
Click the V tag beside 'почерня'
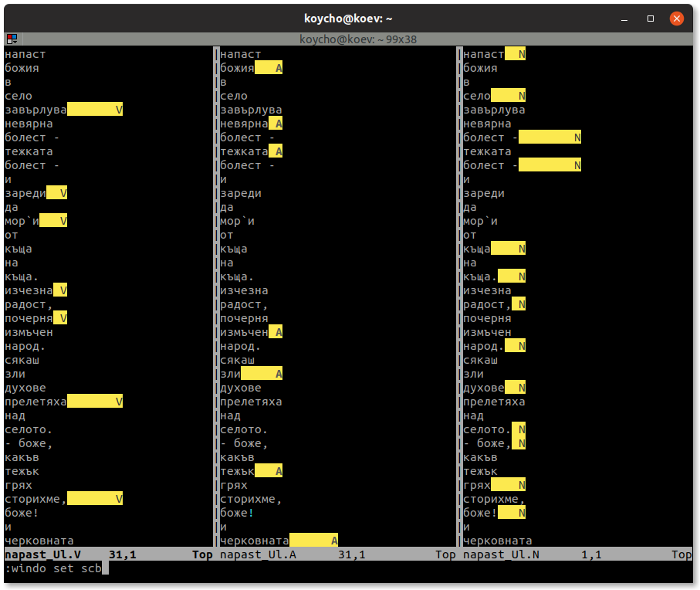coord(63,318)
